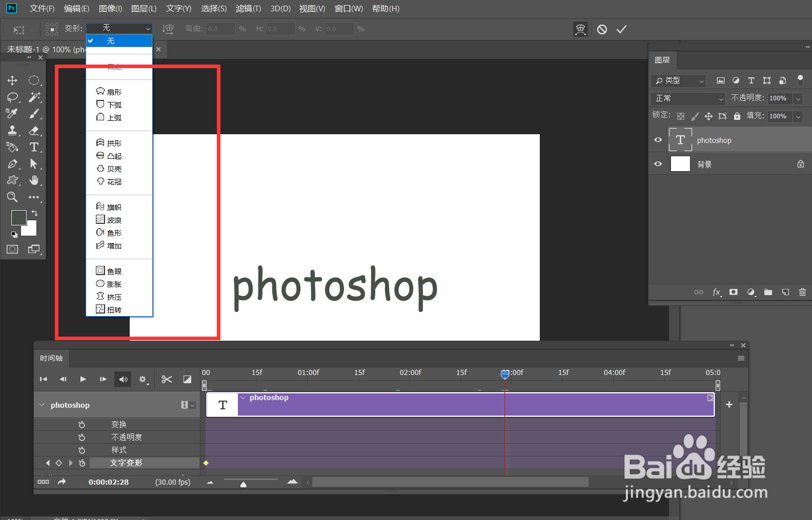Viewport: 812px width, 520px height.
Task: Open the 填充 fill dropdown arrow
Action: click(x=798, y=116)
